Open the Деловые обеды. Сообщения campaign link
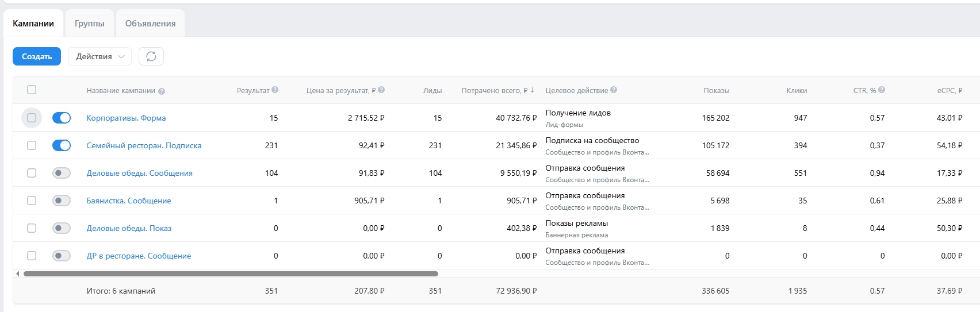 pyautogui.click(x=139, y=173)
